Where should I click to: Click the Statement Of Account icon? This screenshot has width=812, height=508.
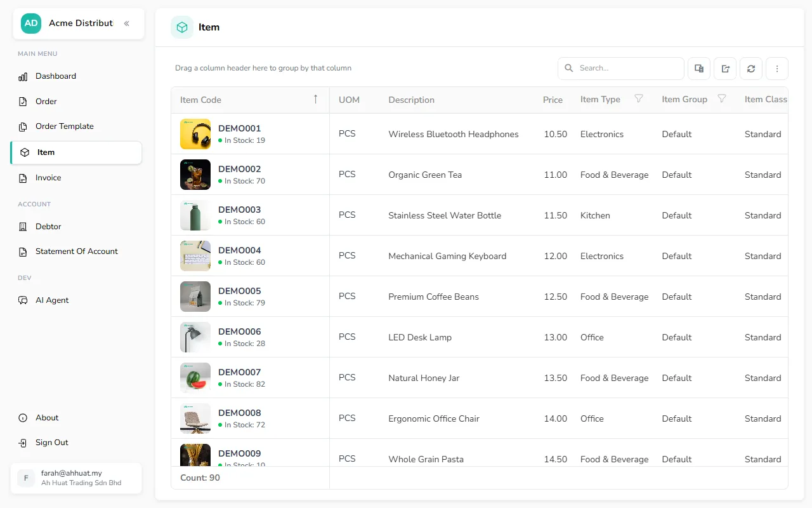23,252
